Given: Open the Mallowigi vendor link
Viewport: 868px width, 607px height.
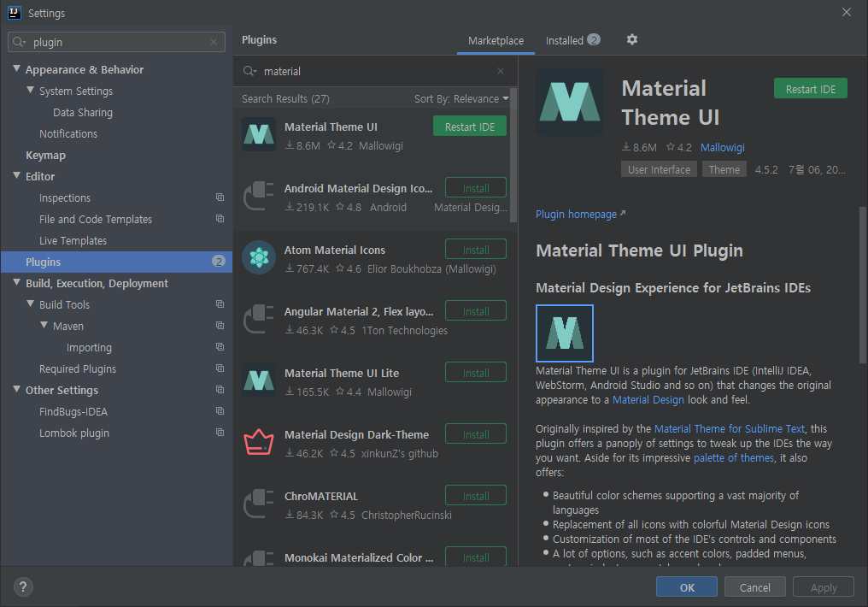Looking at the screenshot, I should click(x=723, y=147).
